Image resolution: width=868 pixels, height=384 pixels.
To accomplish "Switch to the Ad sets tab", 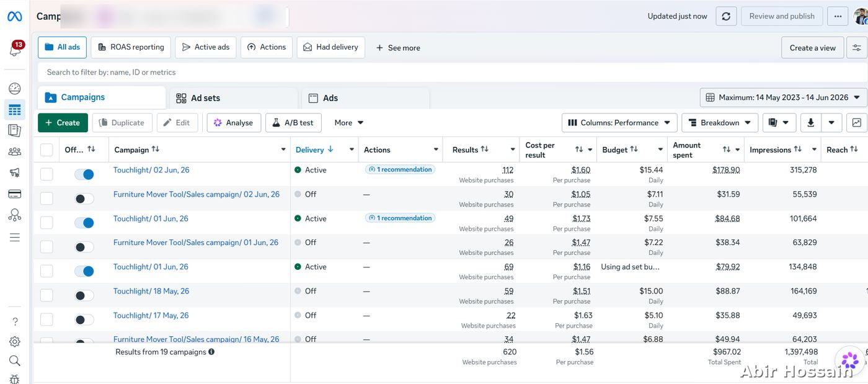I will click(234, 98).
